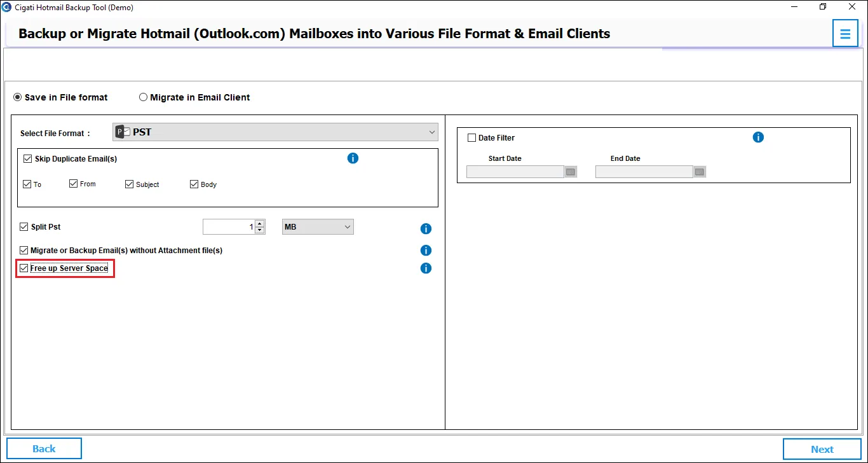Click the PST Outlook icon in format box
868x463 pixels.
[123, 132]
